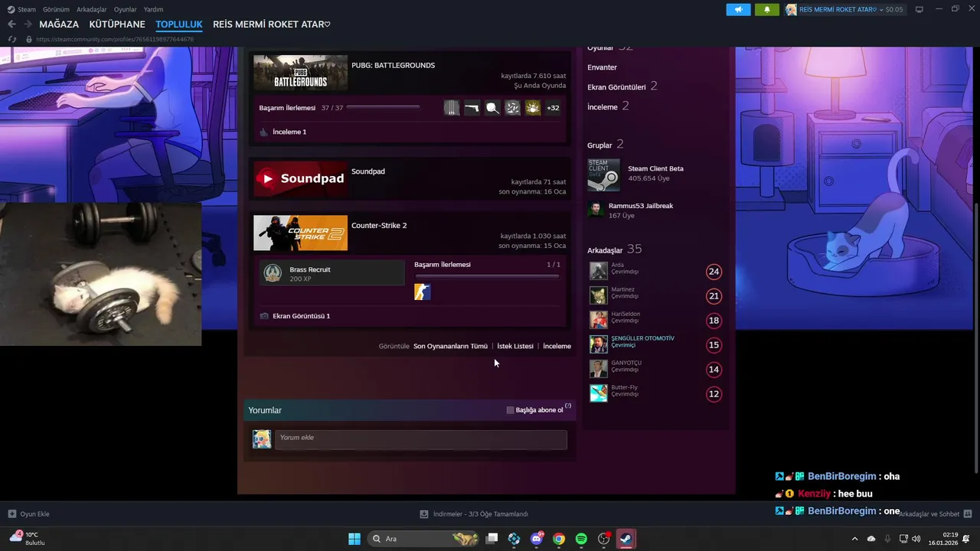Screen dimensions: 980x551
Task: Open the Counter-Strike 2 banner image
Action: [x=300, y=233]
